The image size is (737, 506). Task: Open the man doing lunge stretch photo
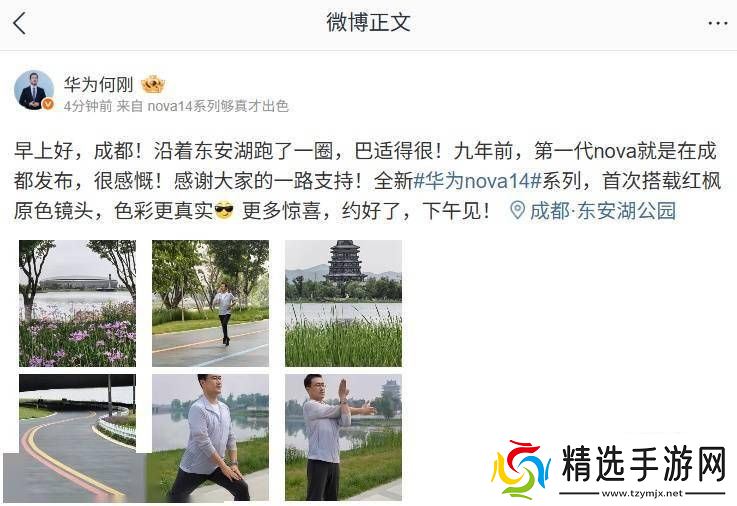point(211,437)
